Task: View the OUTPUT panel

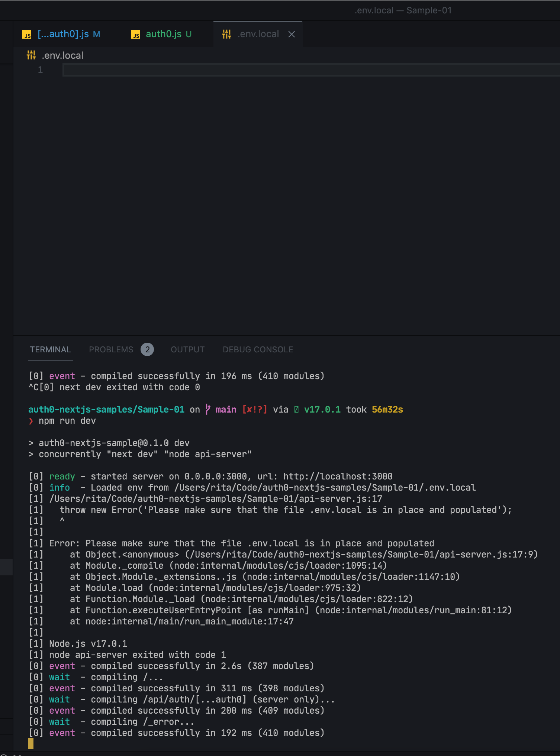Action: pos(187,349)
